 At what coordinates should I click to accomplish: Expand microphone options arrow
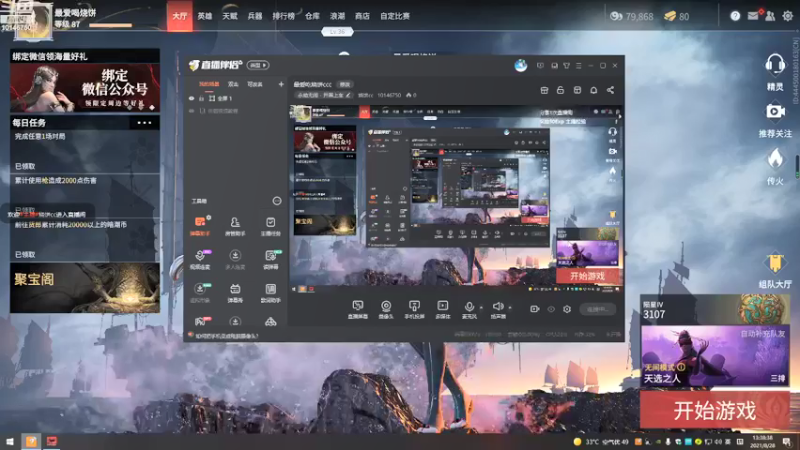coord(481,308)
